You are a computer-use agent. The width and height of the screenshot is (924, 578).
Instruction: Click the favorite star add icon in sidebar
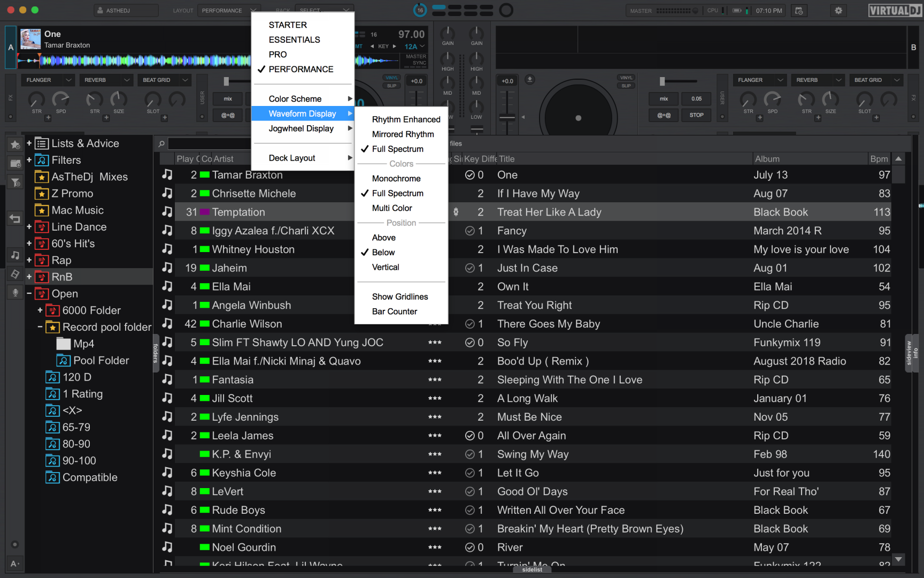[15, 144]
